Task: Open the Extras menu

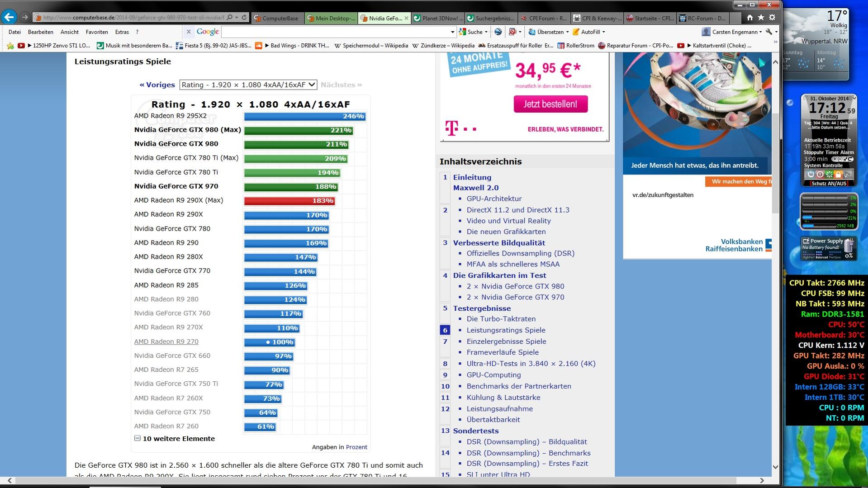Action: (122, 32)
